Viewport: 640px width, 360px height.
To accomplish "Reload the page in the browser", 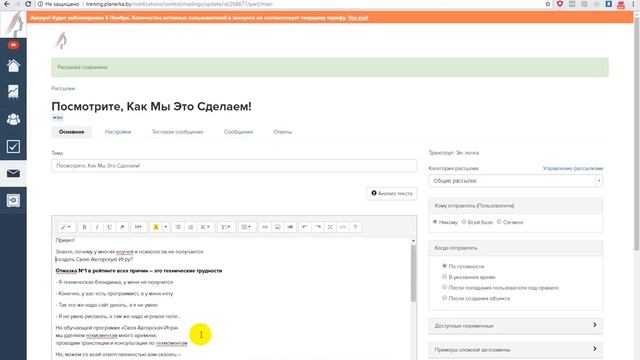I will 28,4.
